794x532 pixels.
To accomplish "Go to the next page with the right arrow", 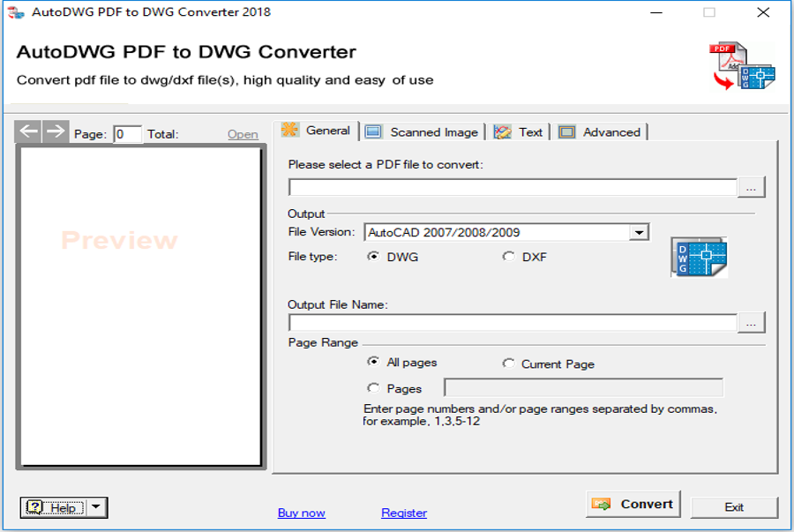I will click(x=56, y=131).
